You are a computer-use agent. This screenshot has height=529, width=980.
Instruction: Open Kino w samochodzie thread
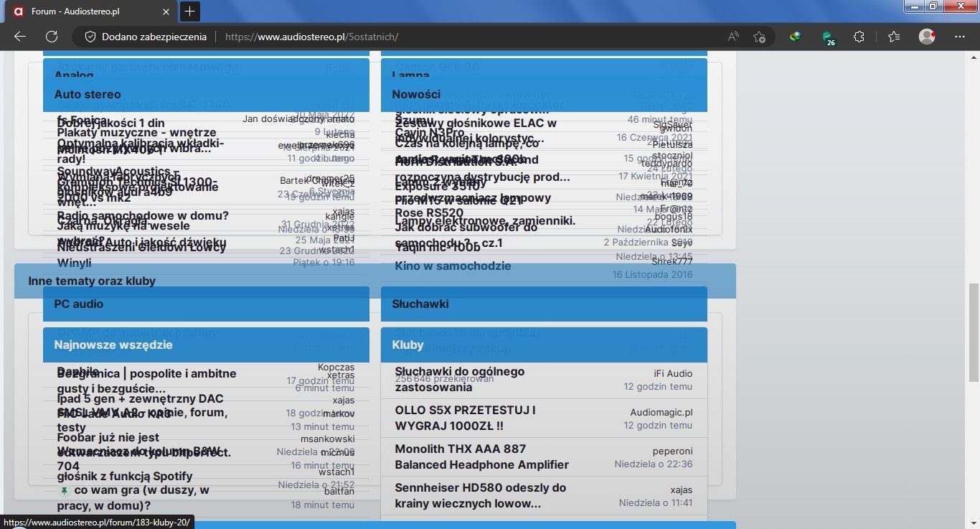click(453, 266)
